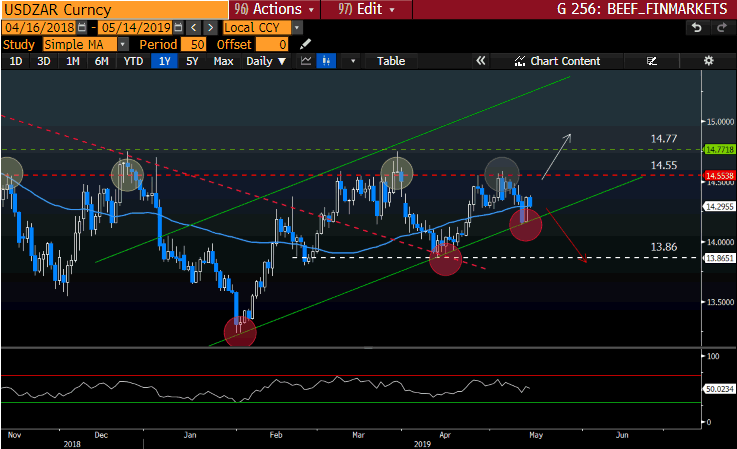Open the Chart Content panel
This screenshot has width=737, height=449.
click(x=557, y=61)
